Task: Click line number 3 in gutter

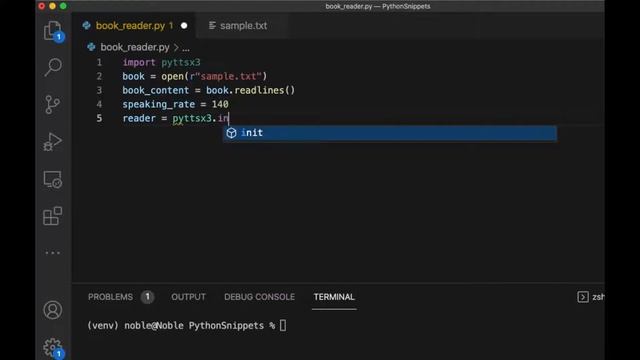Action: (x=99, y=90)
